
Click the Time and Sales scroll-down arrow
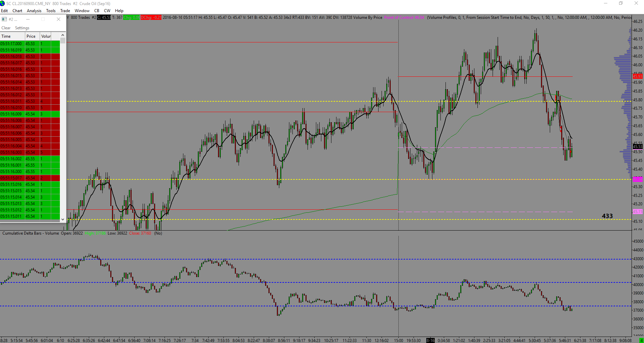(x=63, y=219)
